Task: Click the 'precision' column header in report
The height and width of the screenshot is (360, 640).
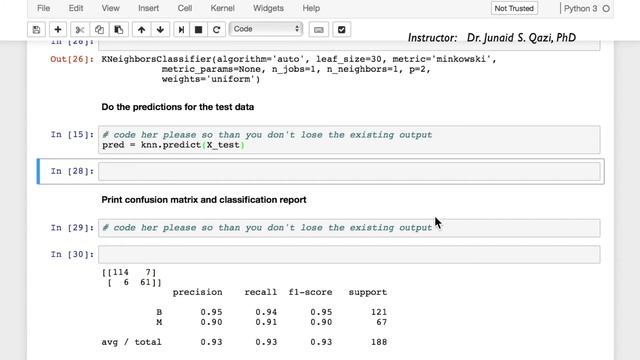Action: [x=198, y=292]
